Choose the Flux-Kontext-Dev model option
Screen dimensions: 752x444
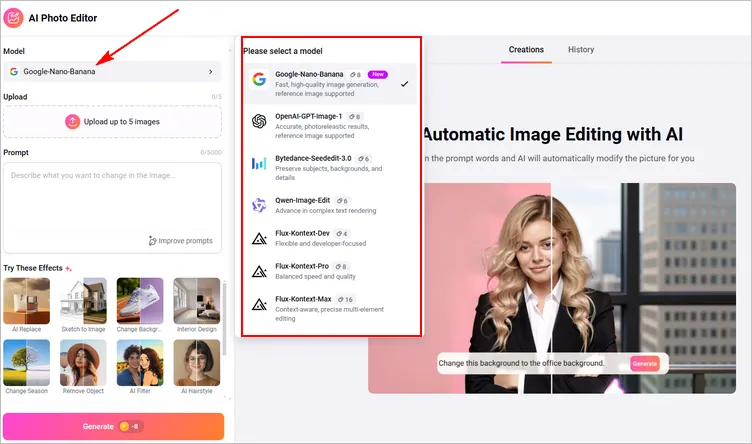point(330,238)
